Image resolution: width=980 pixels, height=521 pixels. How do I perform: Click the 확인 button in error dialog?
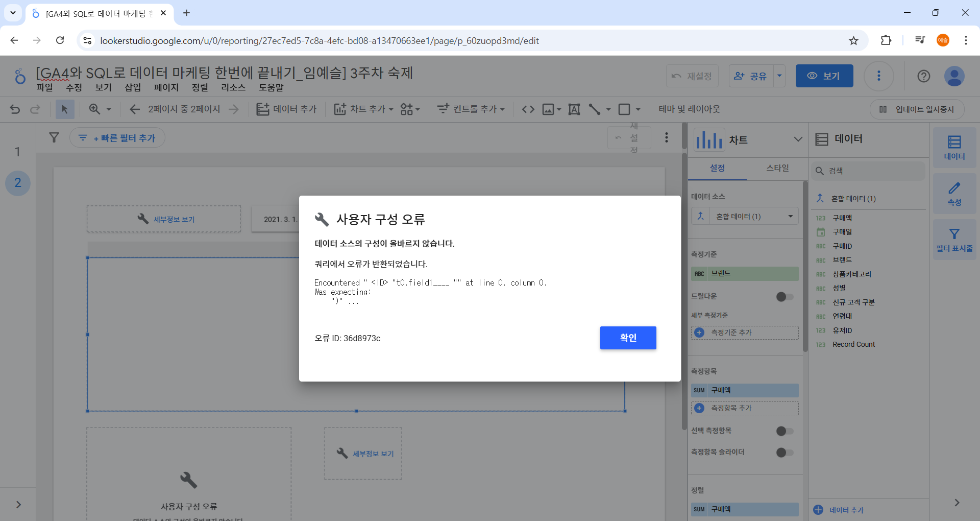pyautogui.click(x=628, y=338)
